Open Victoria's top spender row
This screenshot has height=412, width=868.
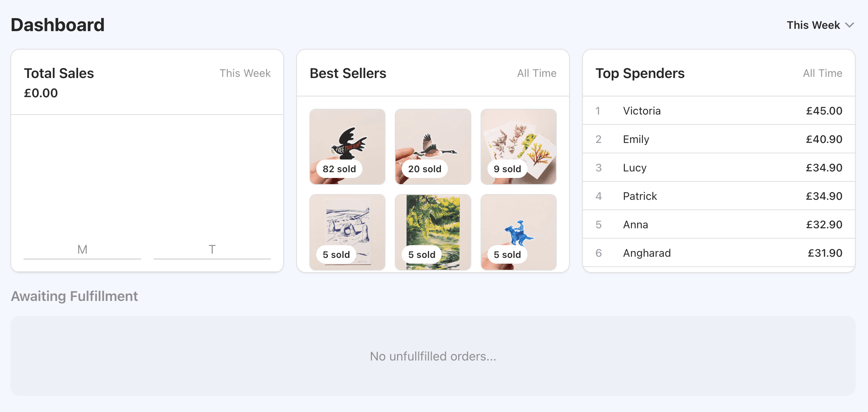[718, 111]
